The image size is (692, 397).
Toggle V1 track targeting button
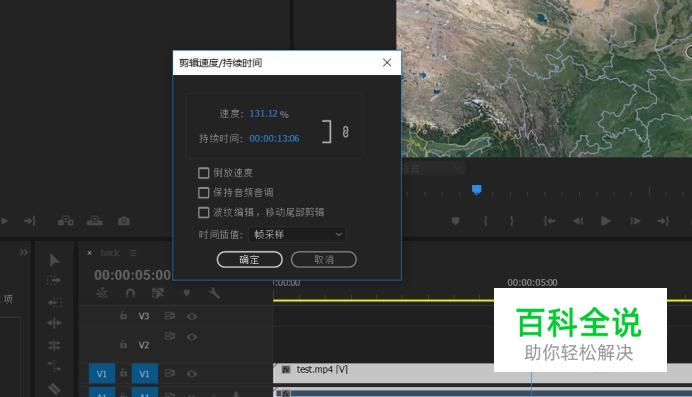coord(144,374)
